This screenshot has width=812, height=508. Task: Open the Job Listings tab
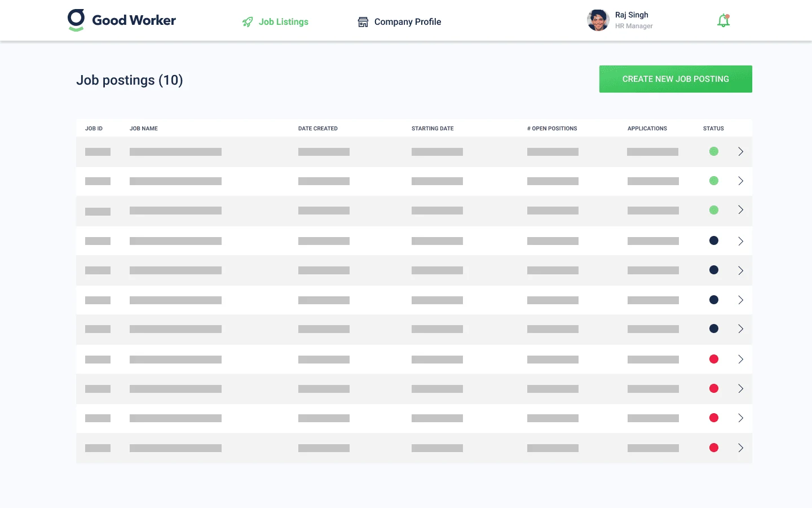(275, 22)
